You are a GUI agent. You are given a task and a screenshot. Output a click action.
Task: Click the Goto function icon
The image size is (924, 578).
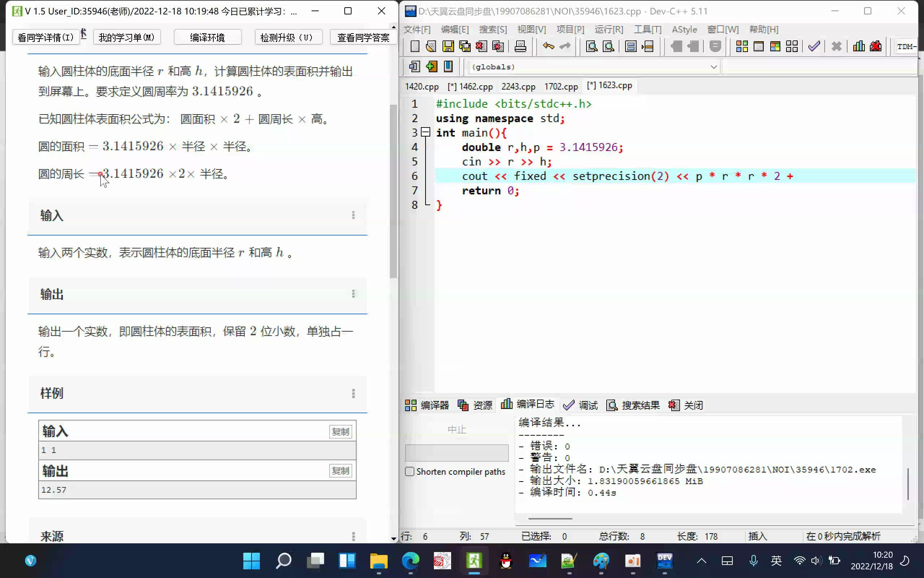[631, 47]
